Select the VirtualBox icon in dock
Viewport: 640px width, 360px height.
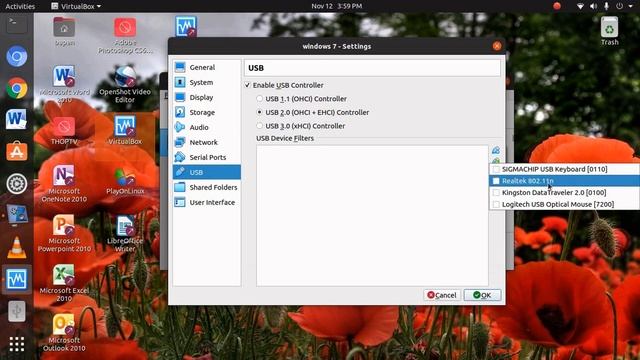tap(17, 280)
